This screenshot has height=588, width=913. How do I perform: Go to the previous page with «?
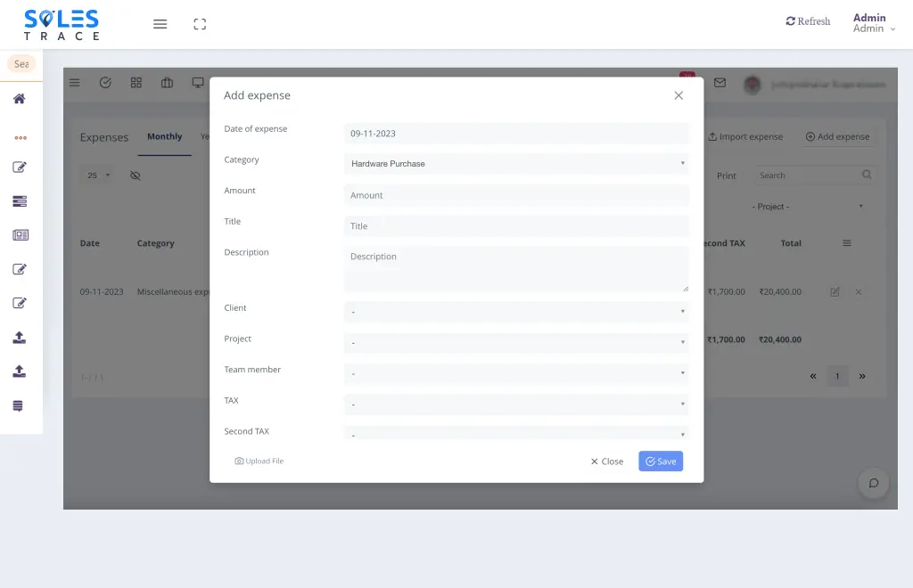(813, 376)
